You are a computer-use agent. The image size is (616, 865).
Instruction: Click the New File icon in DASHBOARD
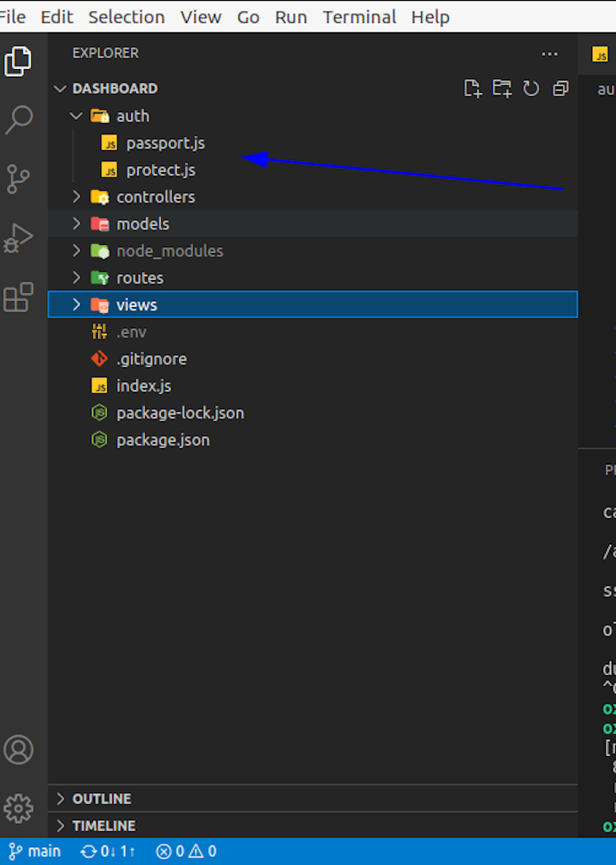pos(473,88)
